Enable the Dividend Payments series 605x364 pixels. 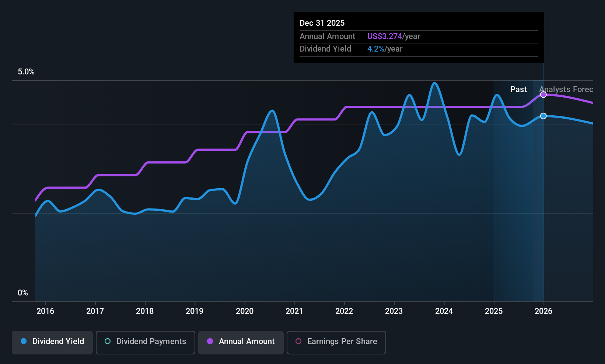point(145,342)
